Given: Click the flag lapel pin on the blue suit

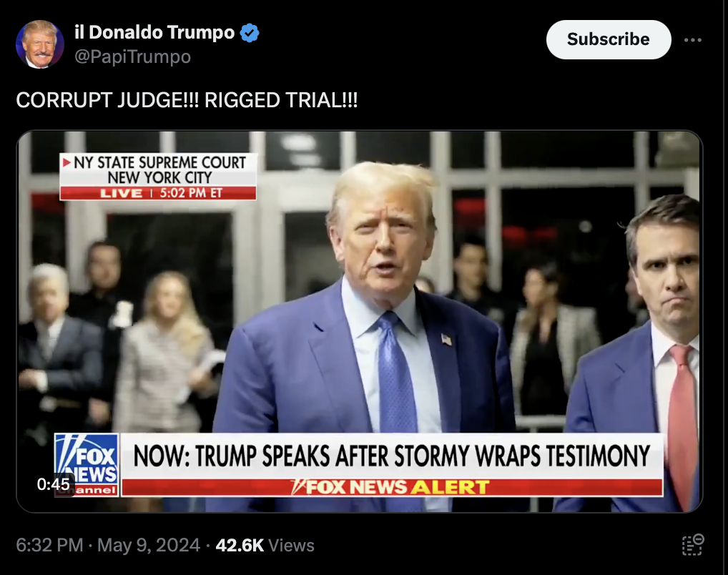Looking at the screenshot, I should [x=447, y=340].
